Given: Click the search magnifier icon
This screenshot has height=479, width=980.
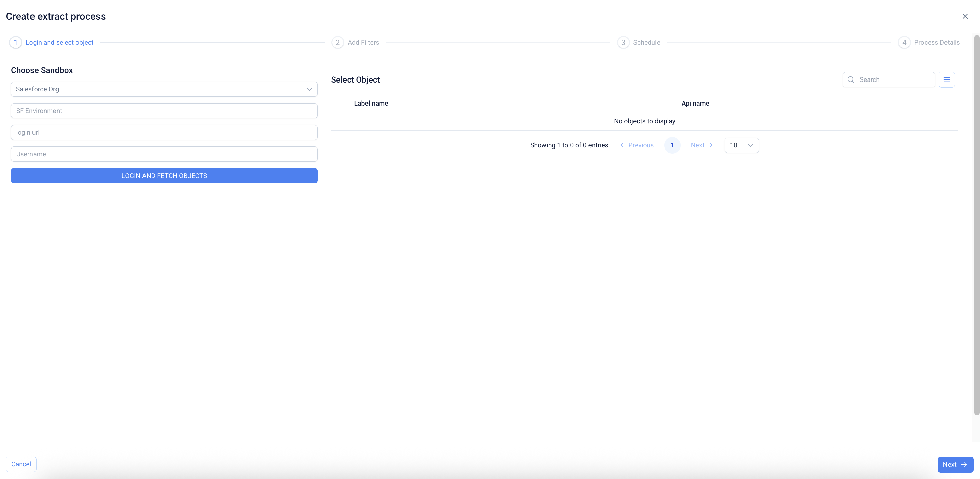Looking at the screenshot, I should pyautogui.click(x=851, y=79).
